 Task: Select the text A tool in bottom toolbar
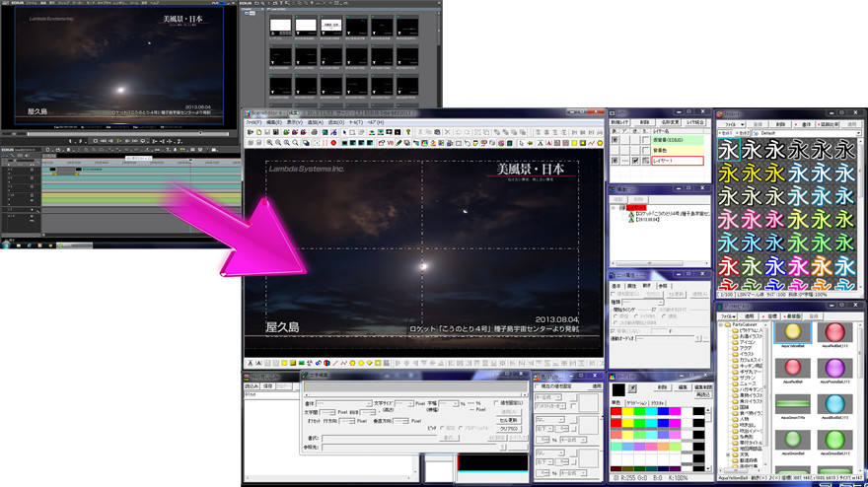point(251,363)
